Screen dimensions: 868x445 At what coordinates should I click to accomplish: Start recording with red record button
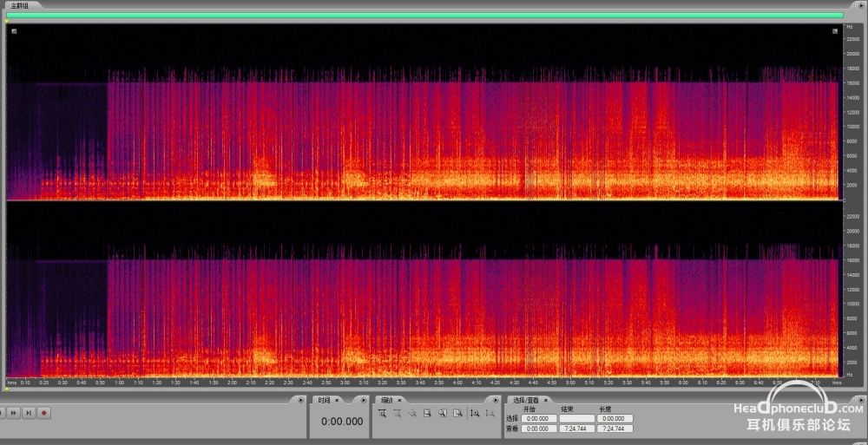(44, 413)
